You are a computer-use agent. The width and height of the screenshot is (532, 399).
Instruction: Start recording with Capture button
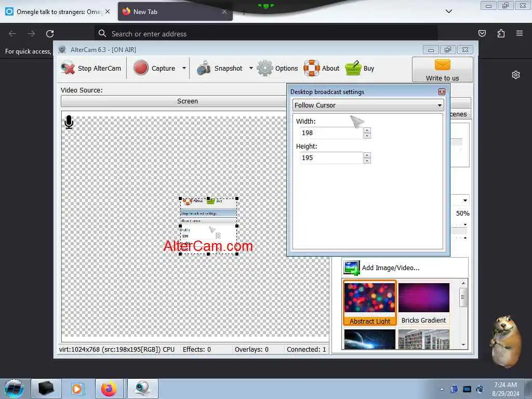pos(154,68)
